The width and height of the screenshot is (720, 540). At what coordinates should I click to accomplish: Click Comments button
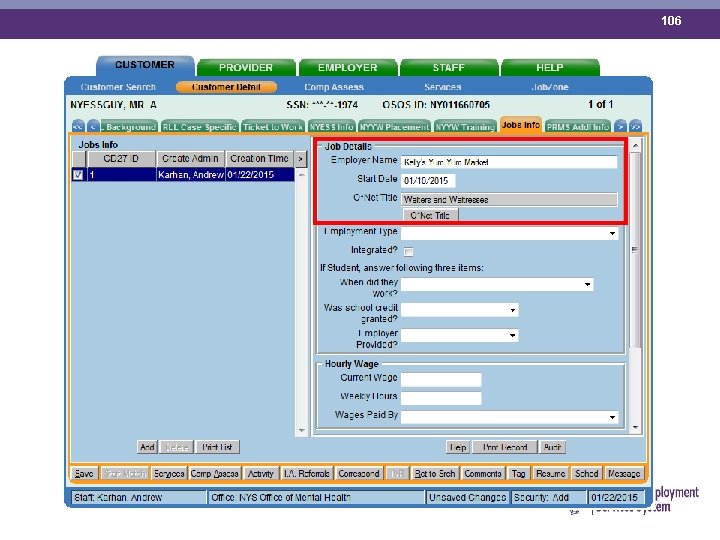coord(483,473)
